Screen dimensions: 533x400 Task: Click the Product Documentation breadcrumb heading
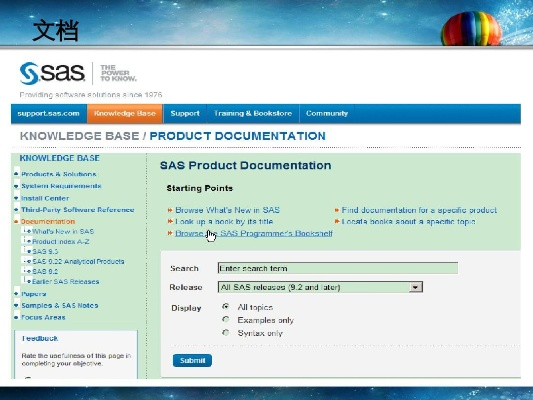(238, 136)
